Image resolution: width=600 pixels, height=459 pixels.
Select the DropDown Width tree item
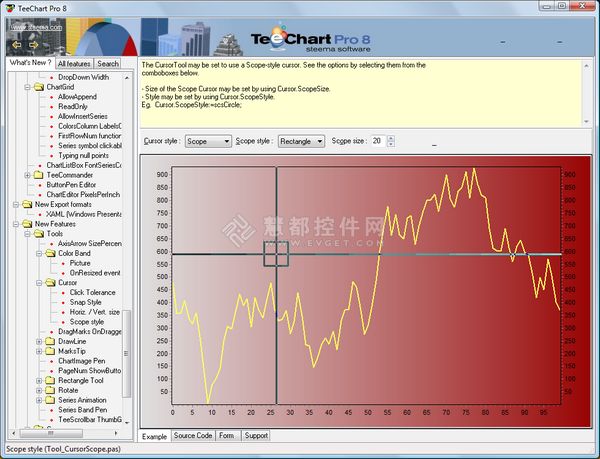pos(83,77)
